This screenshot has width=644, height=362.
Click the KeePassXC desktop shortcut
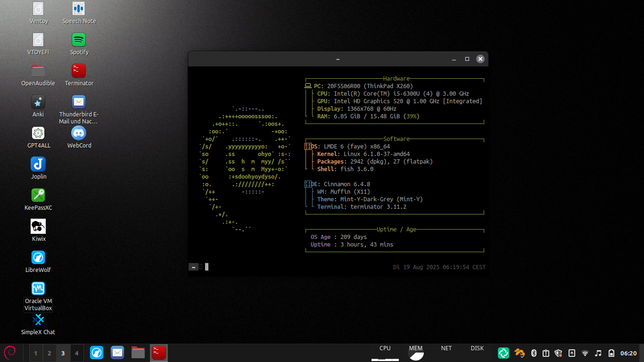(x=38, y=195)
